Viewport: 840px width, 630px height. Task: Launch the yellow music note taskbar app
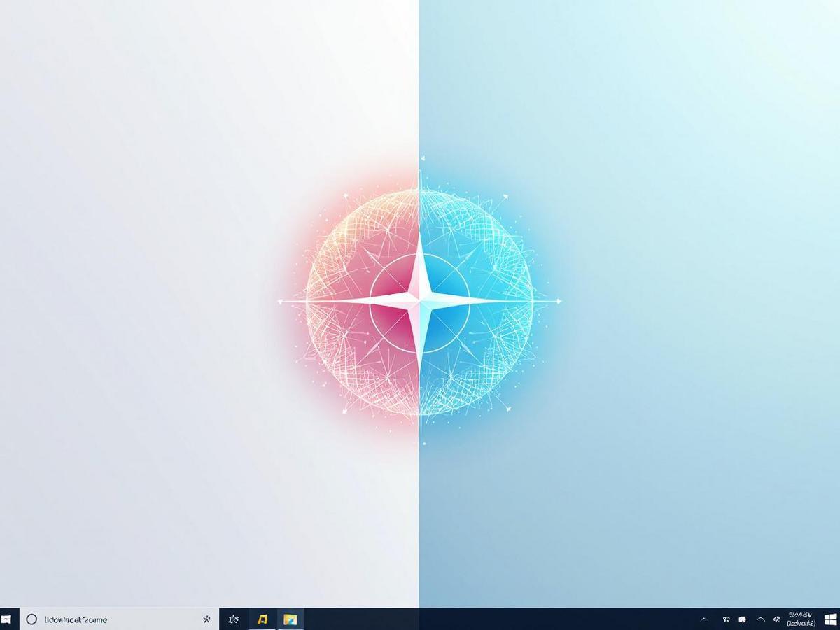click(x=262, y=619)
